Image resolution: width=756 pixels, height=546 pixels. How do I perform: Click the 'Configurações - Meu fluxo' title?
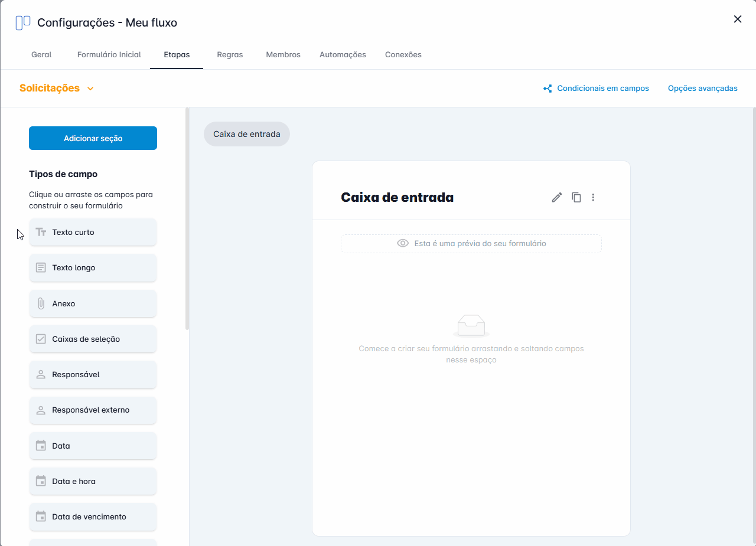107,23
